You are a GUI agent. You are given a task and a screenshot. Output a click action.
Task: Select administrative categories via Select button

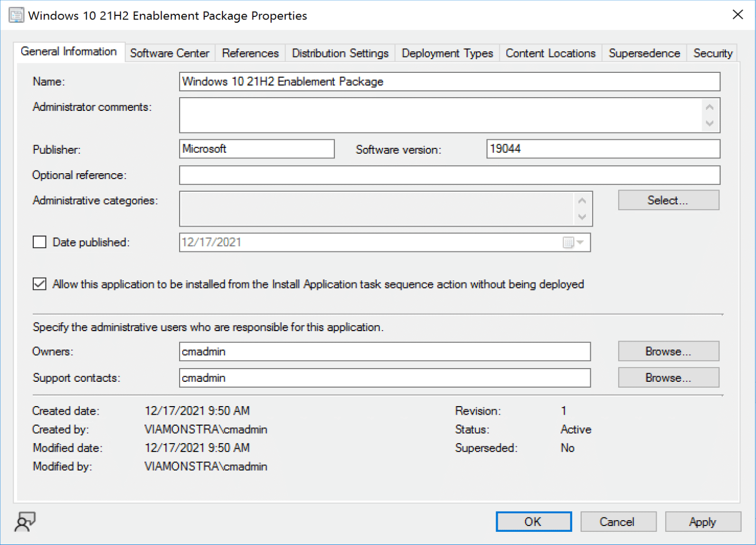(x=668, y=200)
